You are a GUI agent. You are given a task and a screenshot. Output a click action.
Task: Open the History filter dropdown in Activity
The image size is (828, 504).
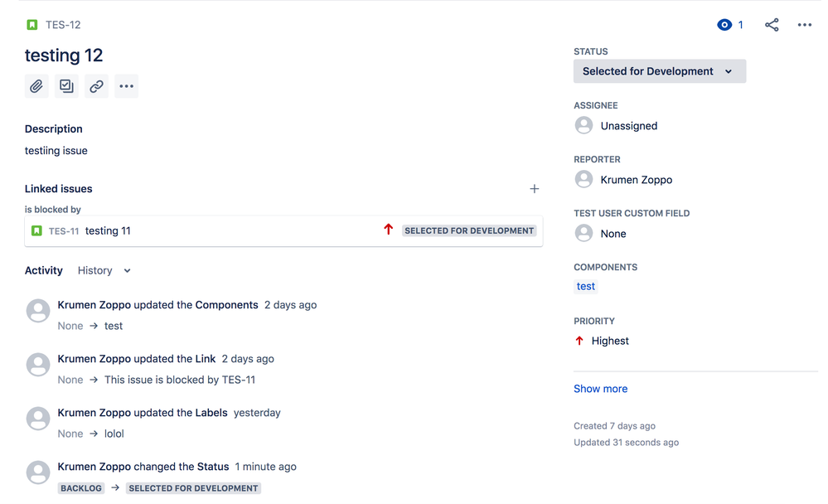(103, 270)
